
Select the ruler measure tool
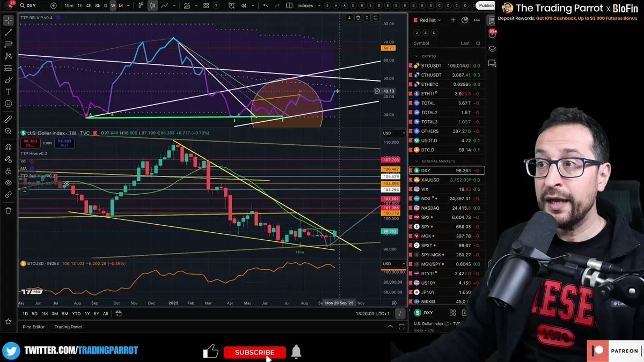click(8, 119)
